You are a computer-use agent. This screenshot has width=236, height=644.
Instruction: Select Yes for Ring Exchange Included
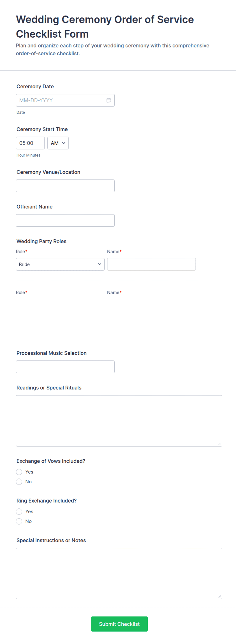(x=19, y=511)
